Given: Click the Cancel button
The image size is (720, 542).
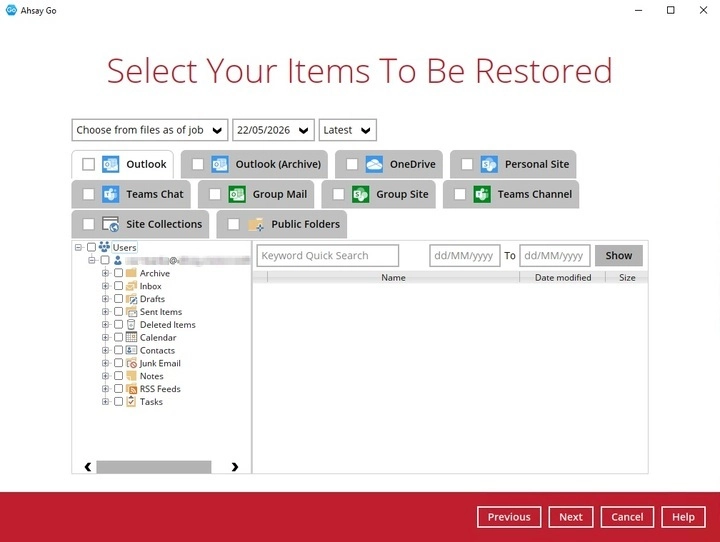Looking at the screenshot, I should (627, 517).
